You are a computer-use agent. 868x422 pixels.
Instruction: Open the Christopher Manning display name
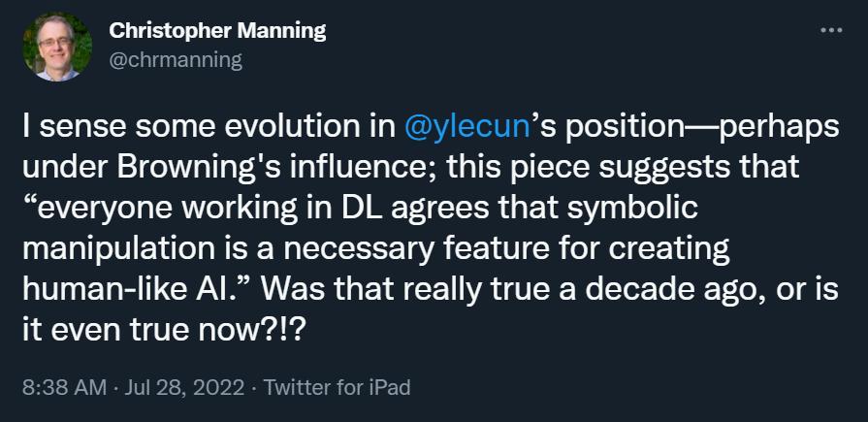click(x=217, y=31)
